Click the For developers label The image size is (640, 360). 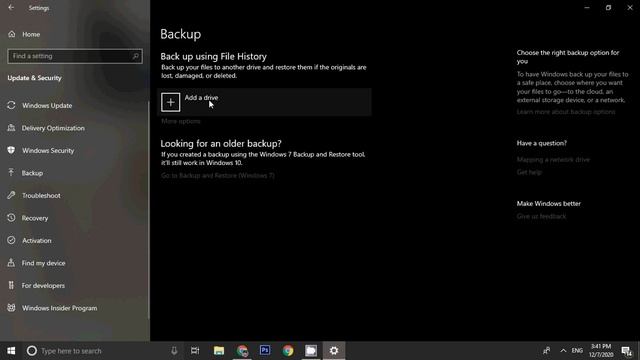43,286
